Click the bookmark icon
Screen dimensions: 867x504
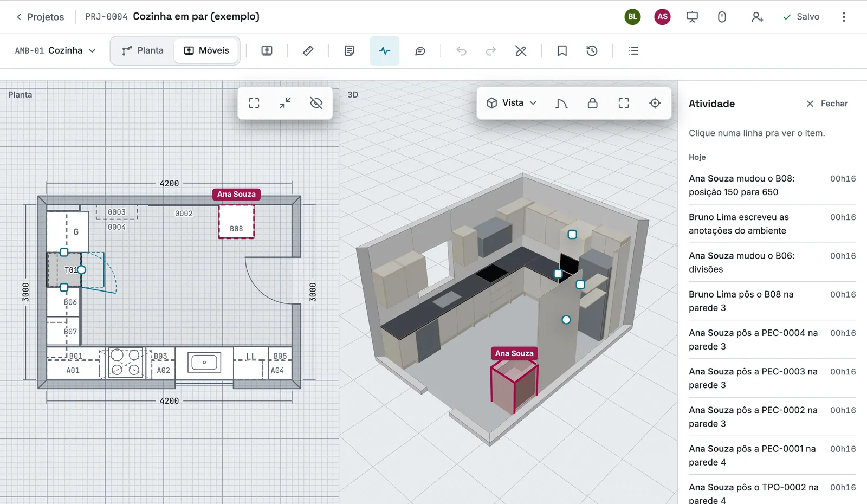pyautogui.click(x=562, y=51)
